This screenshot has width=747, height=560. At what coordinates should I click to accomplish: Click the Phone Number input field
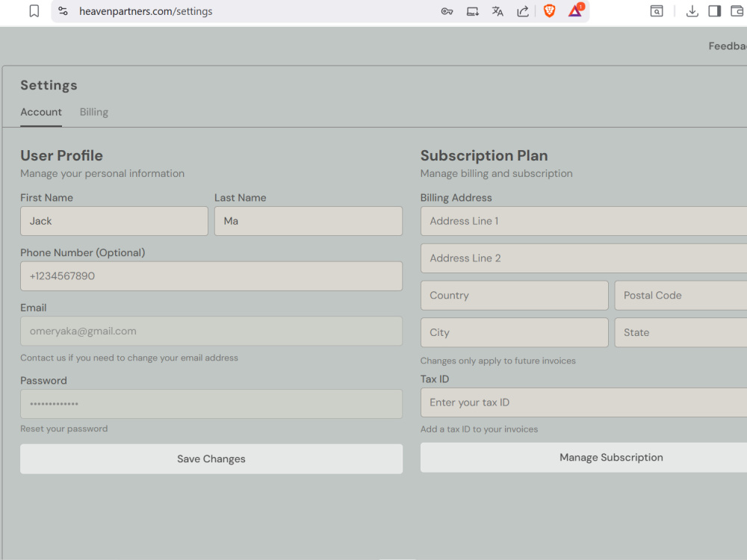coord(211,276)
